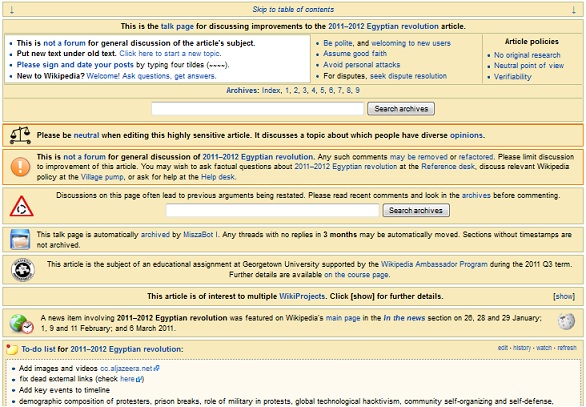Screen dimensions: 586x407
Task: Open 'Neutral point of view' policy link
Action: (x=529, y=66)
